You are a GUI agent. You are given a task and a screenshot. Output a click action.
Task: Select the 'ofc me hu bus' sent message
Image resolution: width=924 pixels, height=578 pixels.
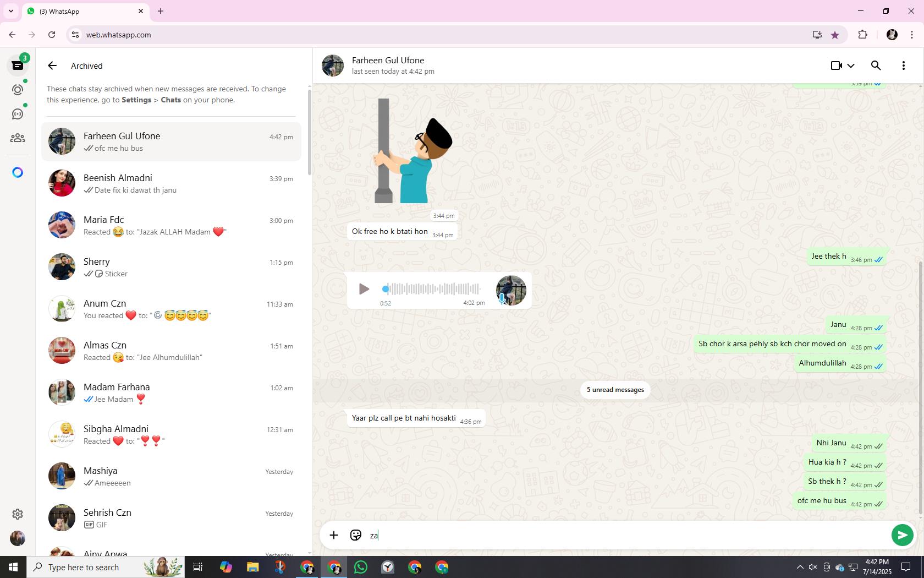click(839, 501)
